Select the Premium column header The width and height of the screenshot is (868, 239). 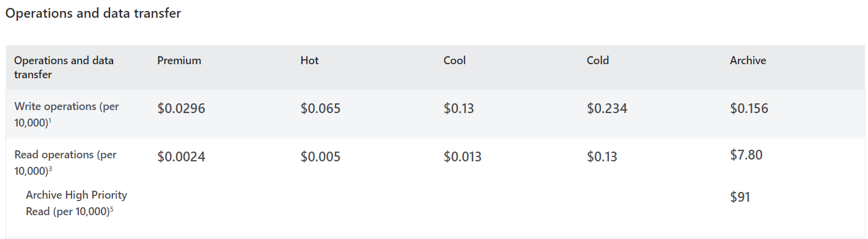[179, 61]
